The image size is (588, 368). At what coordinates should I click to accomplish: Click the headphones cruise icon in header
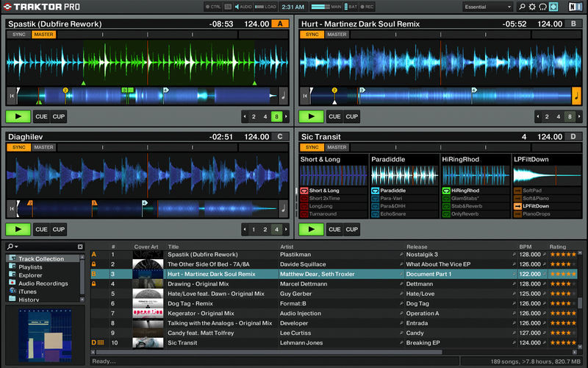(x=542, y=7)
